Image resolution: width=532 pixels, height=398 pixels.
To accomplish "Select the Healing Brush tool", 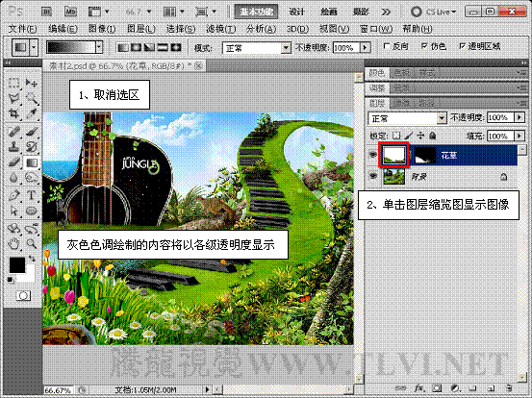I will 13,132.
